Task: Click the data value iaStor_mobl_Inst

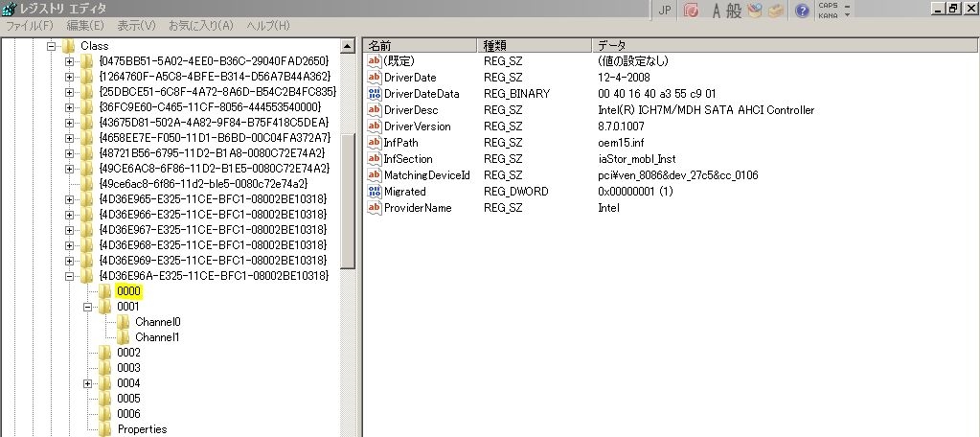Action: (637, 159)
